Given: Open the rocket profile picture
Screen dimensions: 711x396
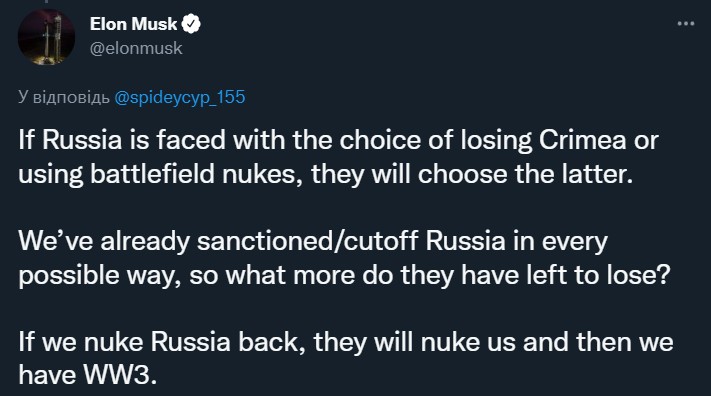Looking at the screenshot, I should [46, 36].
